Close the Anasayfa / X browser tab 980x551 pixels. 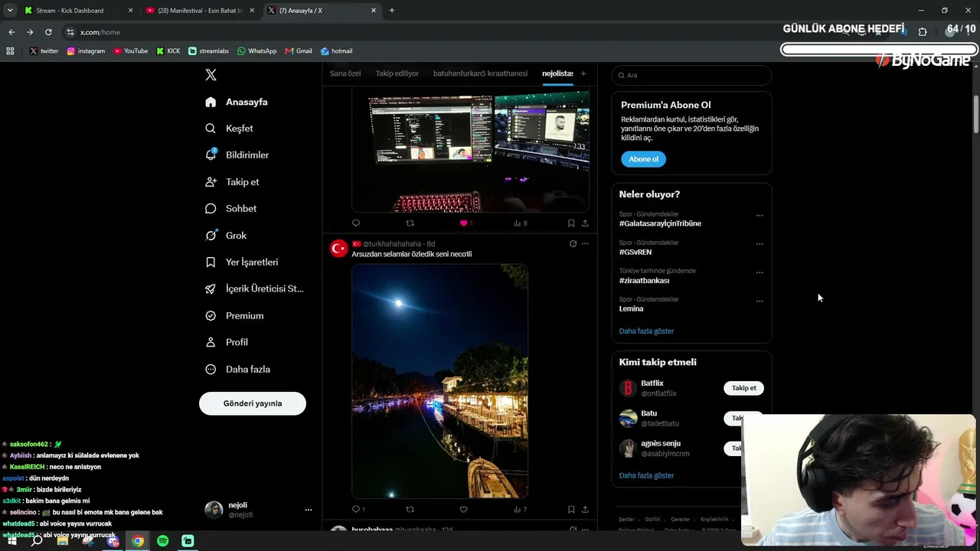[x=374, y=11]
